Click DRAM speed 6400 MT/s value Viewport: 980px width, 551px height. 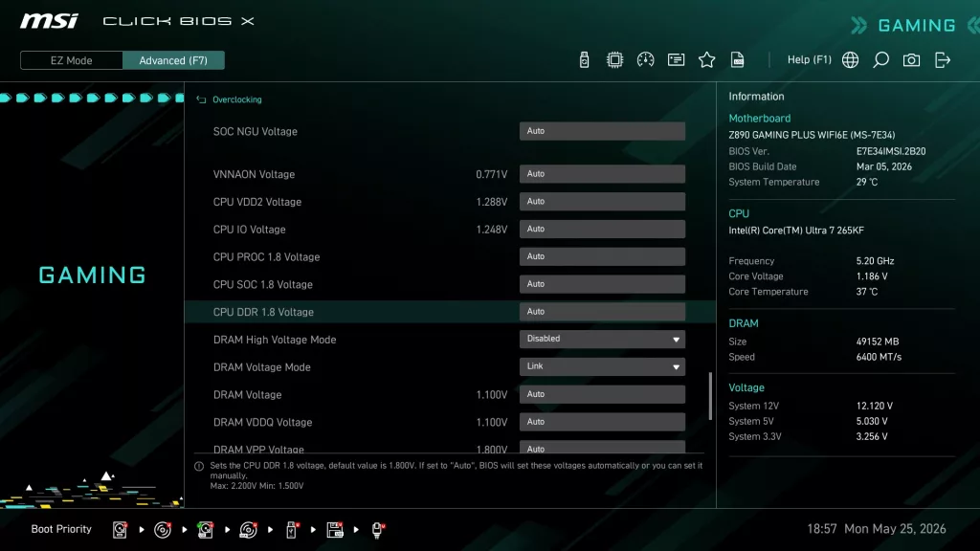879,358
